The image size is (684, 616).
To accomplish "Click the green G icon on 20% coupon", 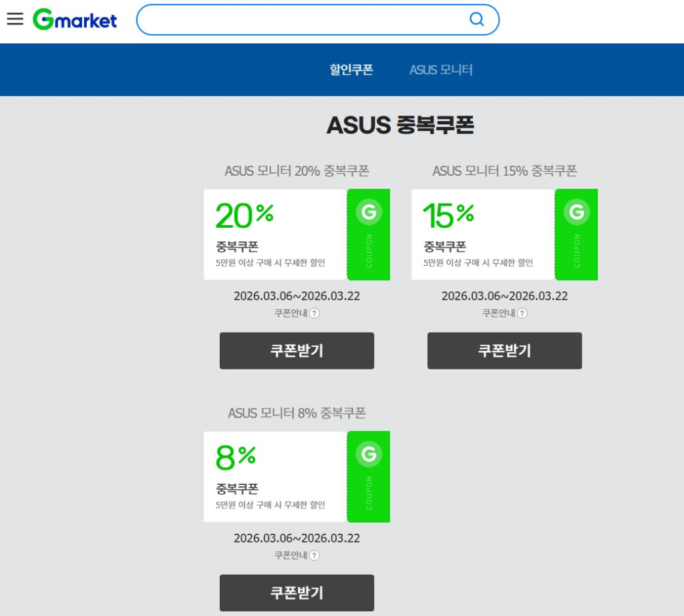I will (x=369, y=212).
